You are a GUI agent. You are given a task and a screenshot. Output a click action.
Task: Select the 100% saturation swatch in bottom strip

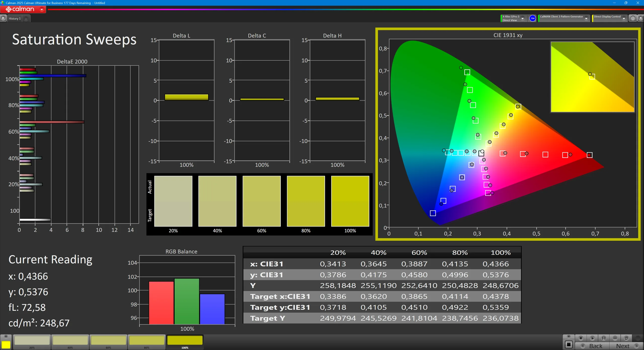click(x=185, y=342)
